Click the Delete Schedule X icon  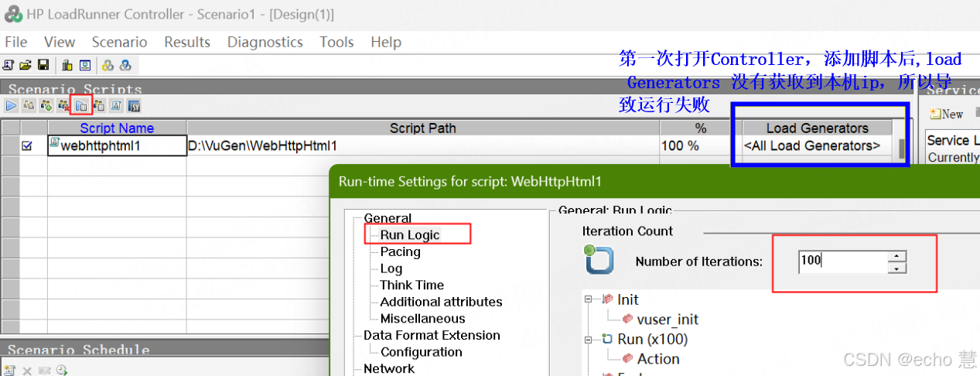click(x=26, y=370)
